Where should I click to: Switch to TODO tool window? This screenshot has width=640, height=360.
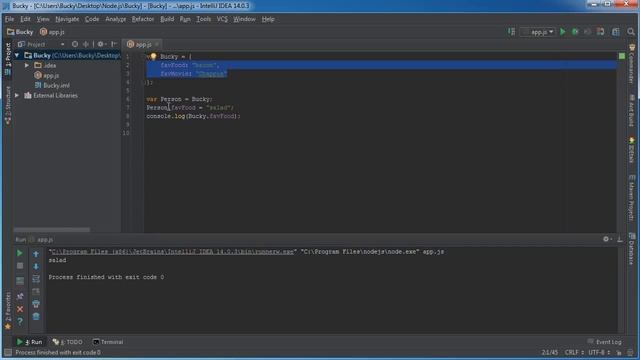click(x=68, y=342)
